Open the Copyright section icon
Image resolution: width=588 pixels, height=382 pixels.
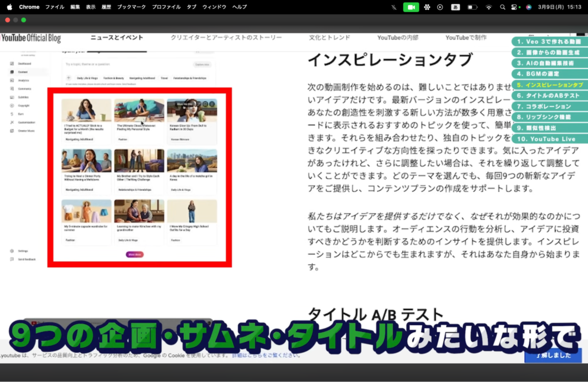(12, 106)
